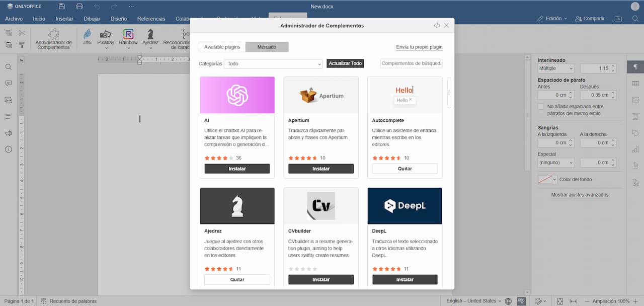
Task: Open the Categorías 'Todo' dropdown
Action: [273, 64]
